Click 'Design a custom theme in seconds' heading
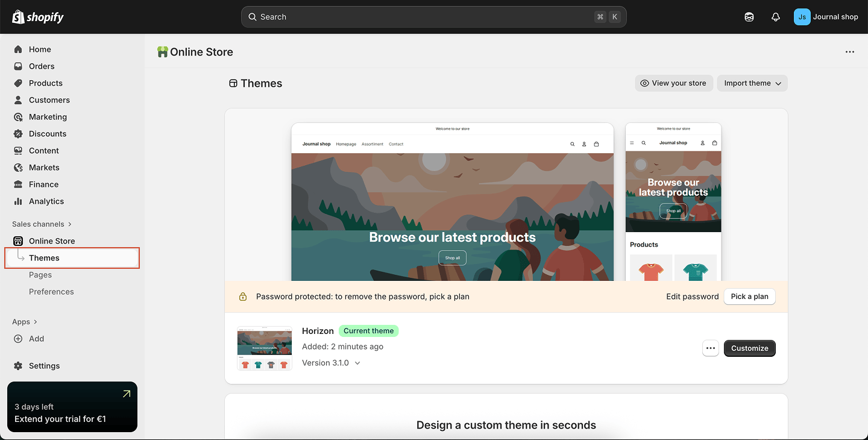 pyautogui.click(x=506, y=425)
